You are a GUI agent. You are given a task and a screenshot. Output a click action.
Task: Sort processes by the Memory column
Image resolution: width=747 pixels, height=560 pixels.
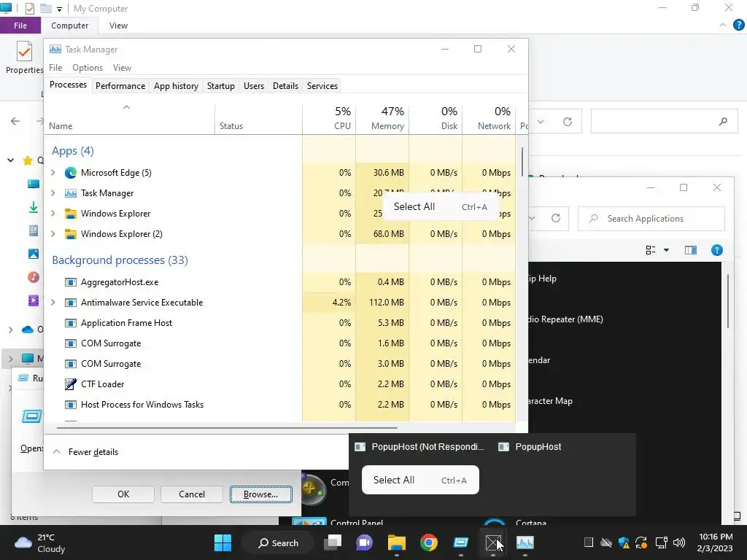point(382,118)
